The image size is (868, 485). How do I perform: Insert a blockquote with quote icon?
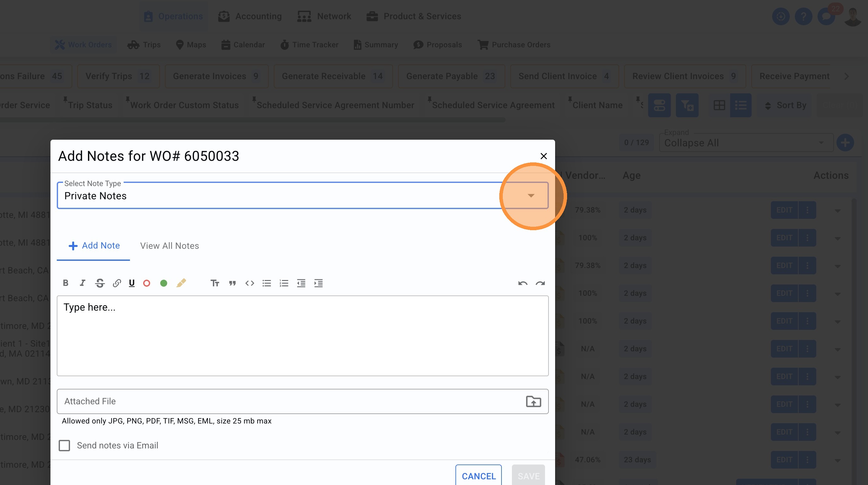pyautogui.click(x=232, y=283)
